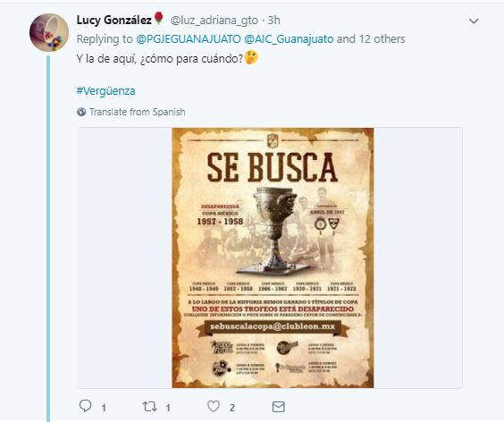Send tweet via direct message envelope icon

[x=278, y=407]
